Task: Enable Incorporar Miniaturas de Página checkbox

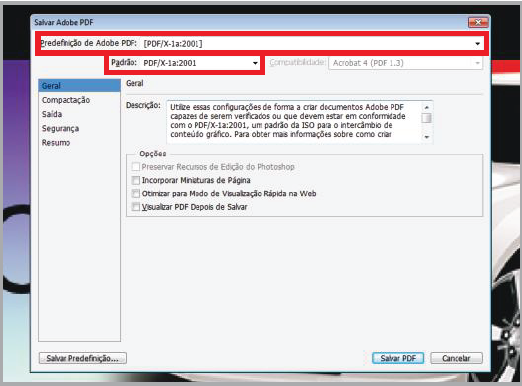Action: pyautogui.click(x=136, y=180)
